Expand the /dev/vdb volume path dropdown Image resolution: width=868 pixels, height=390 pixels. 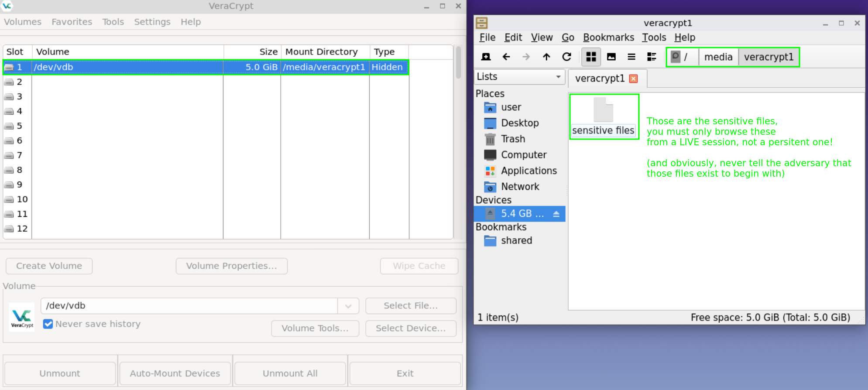tap(348, 306)
